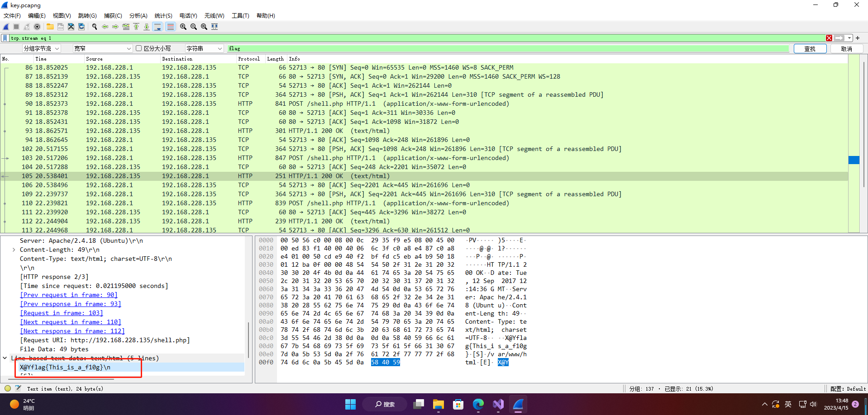The image size is (868, 415).
Task: Open the taskbar 搜索 search box
Action: (x=385, y=404)
